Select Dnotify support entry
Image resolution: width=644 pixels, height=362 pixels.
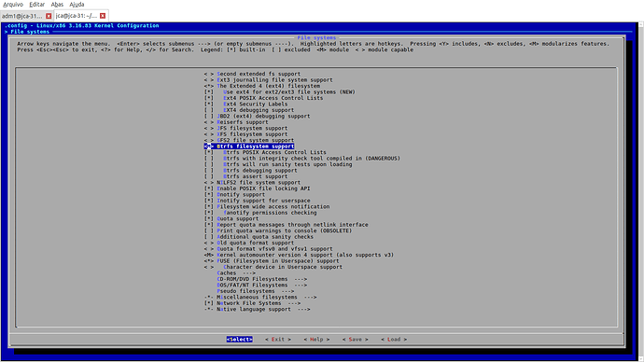tap(234, 195)
